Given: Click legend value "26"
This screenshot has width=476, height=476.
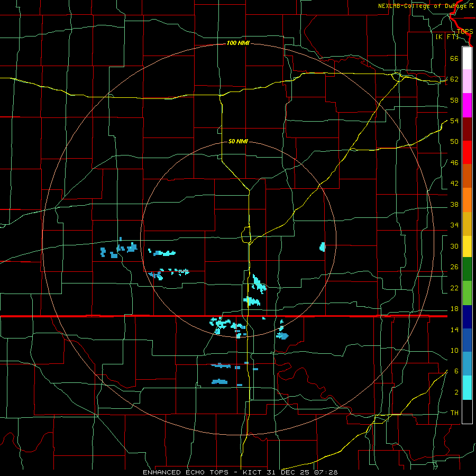Looking at the screenshot, I should click(454, 267).
